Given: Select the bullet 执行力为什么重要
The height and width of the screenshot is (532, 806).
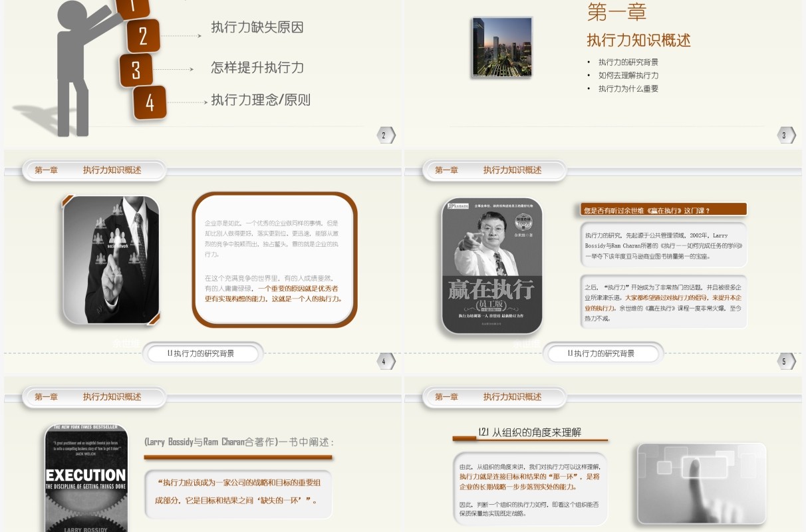Looking at the screenshot, I should point(628,88).
